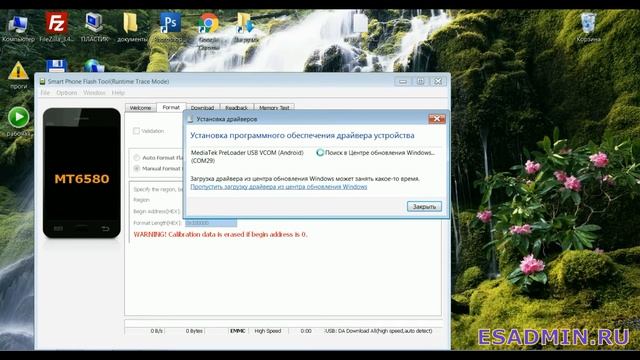Viewport: 640px width, 360px height.
Task: Open the Компьютер desktop icon
Action: coord(18,27)
